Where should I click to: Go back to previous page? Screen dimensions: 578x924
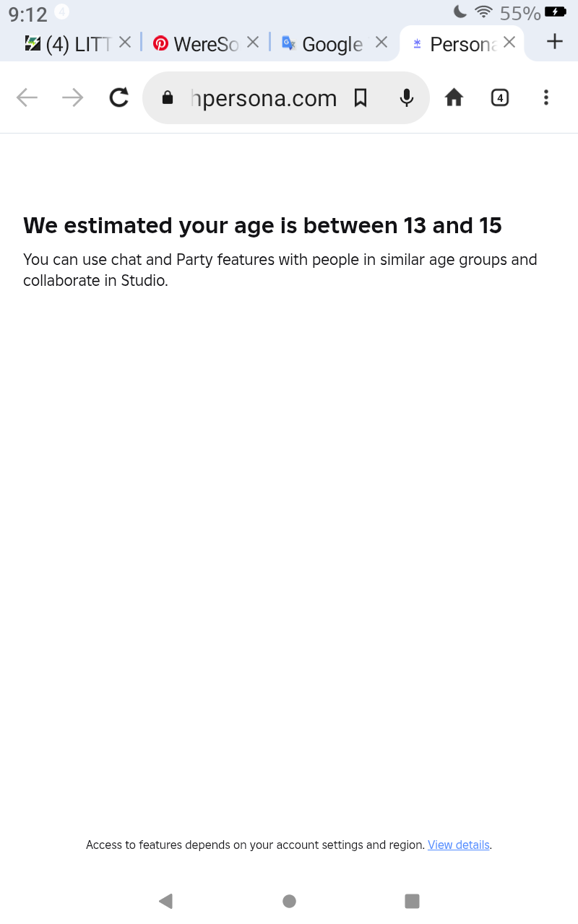pyautogui.click(x=27, y=97)
